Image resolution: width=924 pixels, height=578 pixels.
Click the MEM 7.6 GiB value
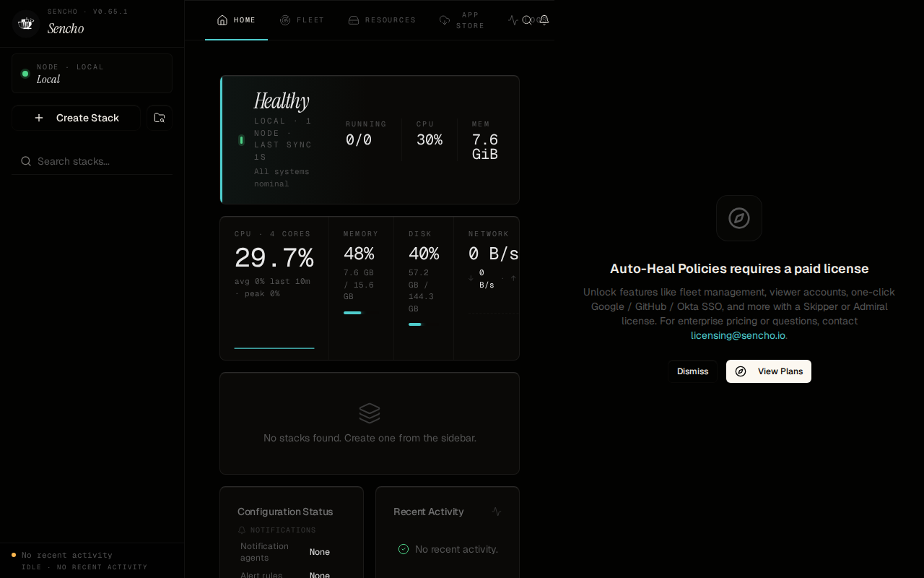click(x=485, y=147)
